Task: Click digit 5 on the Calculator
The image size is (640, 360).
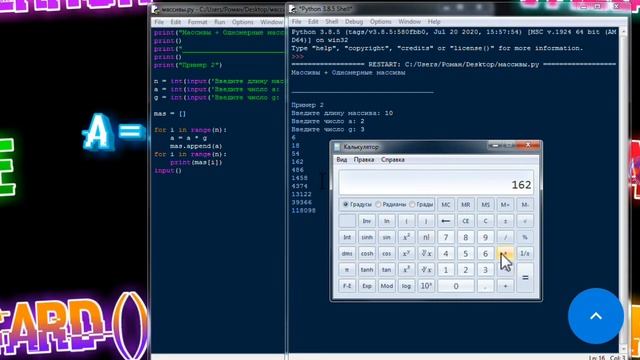Action: point(465,253)
